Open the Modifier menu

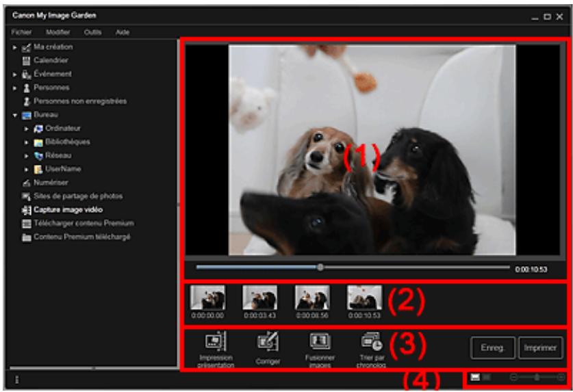pos(58,32)
